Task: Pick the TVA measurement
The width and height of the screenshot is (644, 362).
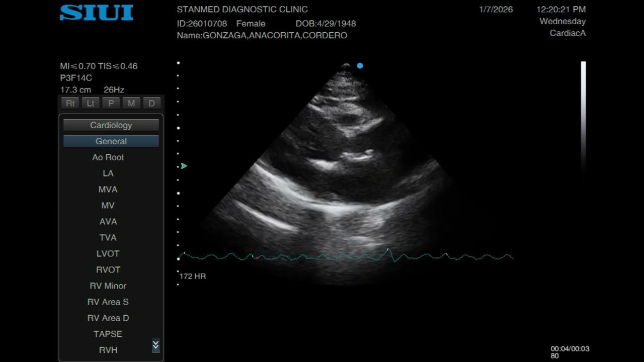Action: click(108, 238)
